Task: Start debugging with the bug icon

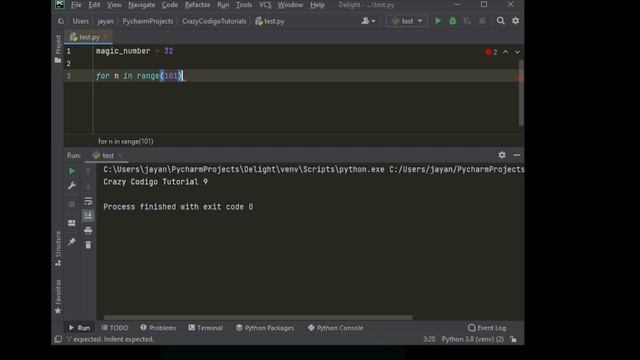Action: pyautogui.click(x=452, y=21)
